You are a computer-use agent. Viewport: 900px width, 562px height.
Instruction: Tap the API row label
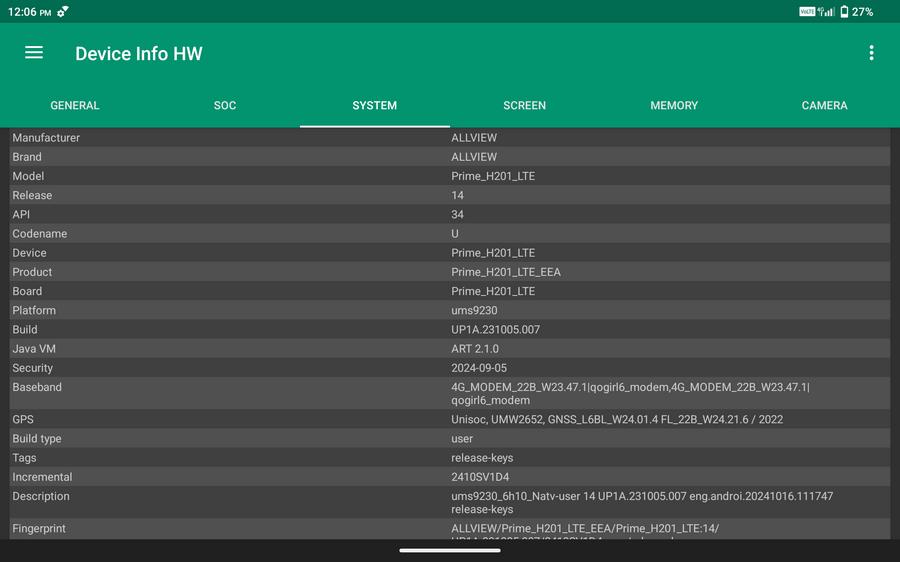pos(21,215)
